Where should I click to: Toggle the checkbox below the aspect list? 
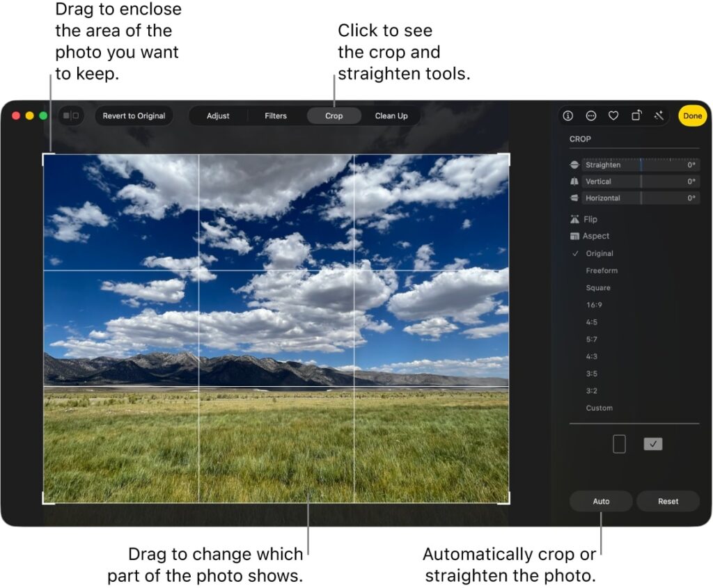click(x=652, y=444)
